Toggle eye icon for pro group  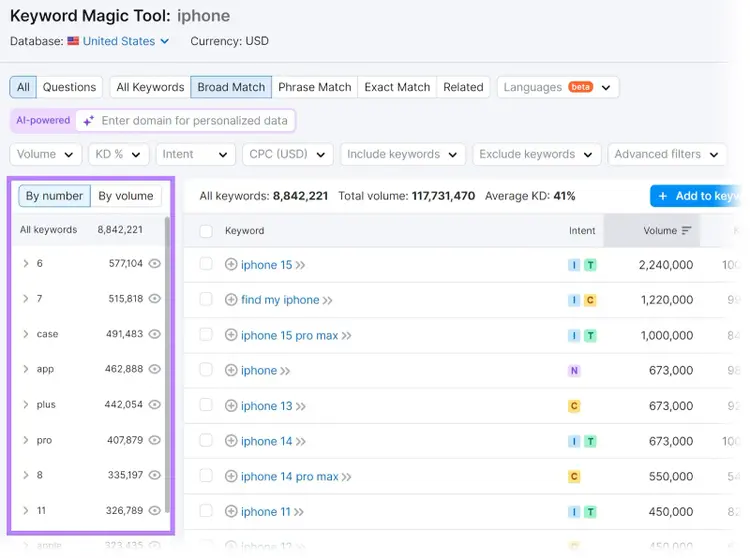point(154,440)
